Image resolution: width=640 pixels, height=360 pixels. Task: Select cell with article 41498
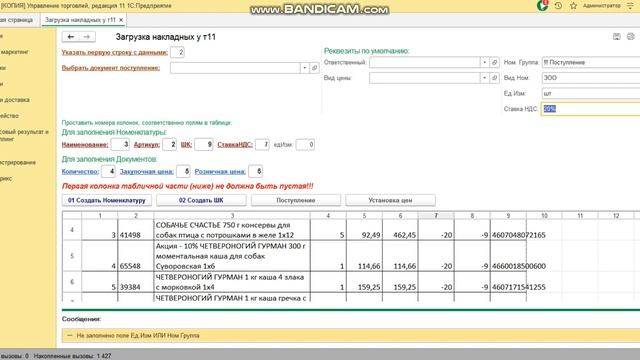pyautogui.click(x=136, y=230)
